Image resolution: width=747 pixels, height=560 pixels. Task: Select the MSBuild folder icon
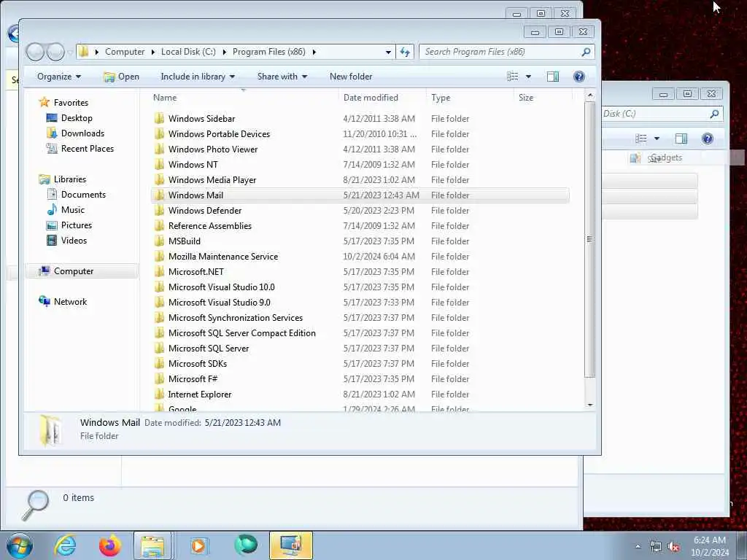(160, 241)
